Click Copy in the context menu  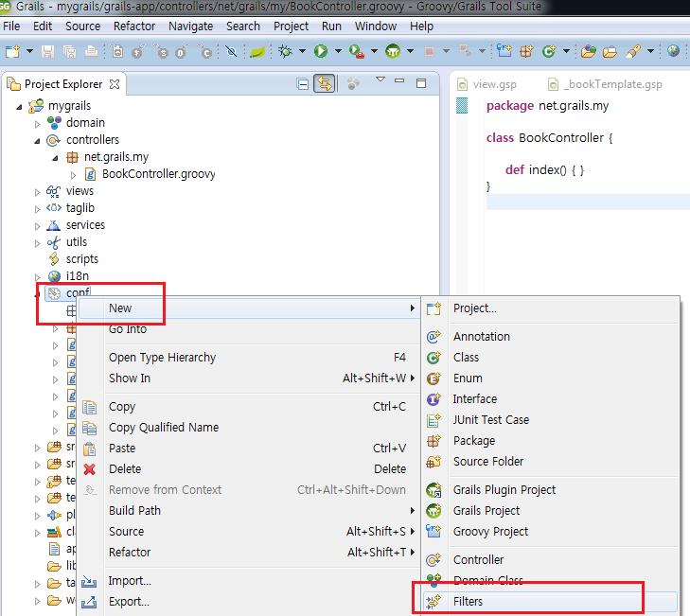(249, 407)
